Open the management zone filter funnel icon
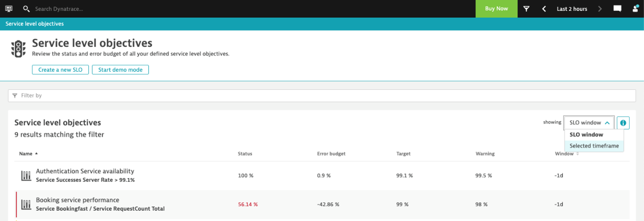 click(526, 9)
